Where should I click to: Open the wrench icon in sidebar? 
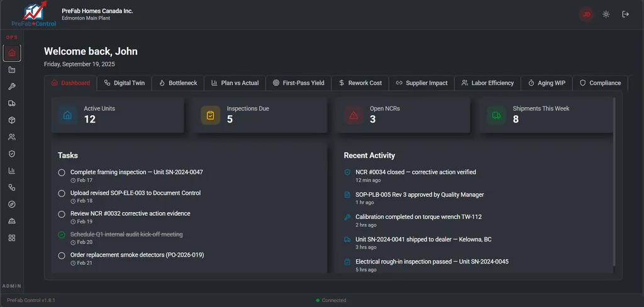point(12,87)
